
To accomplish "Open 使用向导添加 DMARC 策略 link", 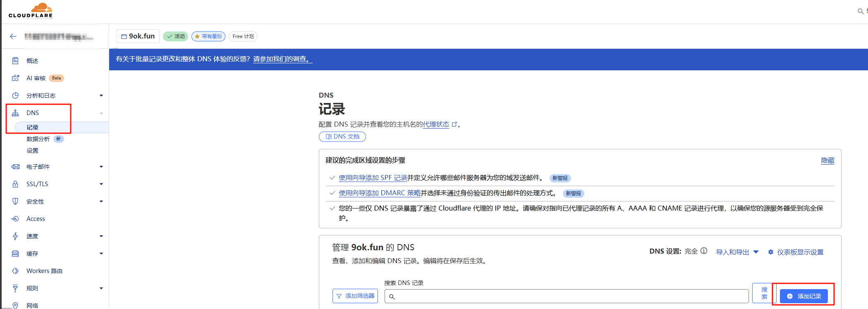I will [x=380, y=193].
